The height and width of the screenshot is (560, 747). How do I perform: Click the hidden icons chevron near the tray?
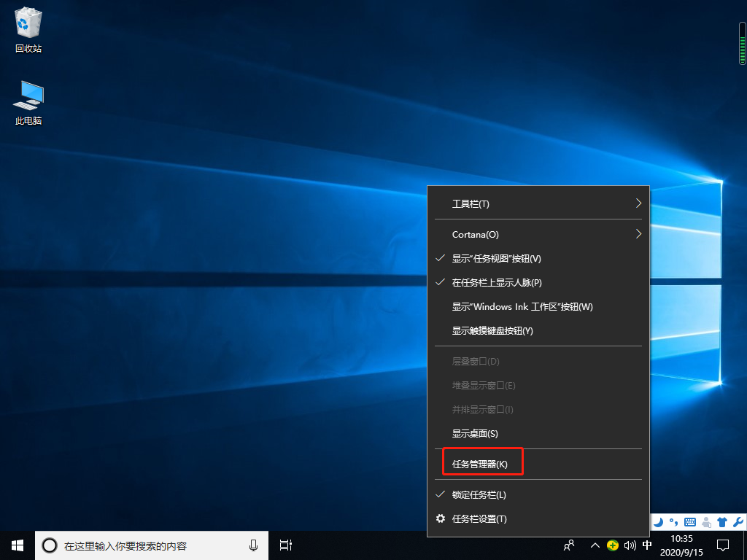(595, 545)
